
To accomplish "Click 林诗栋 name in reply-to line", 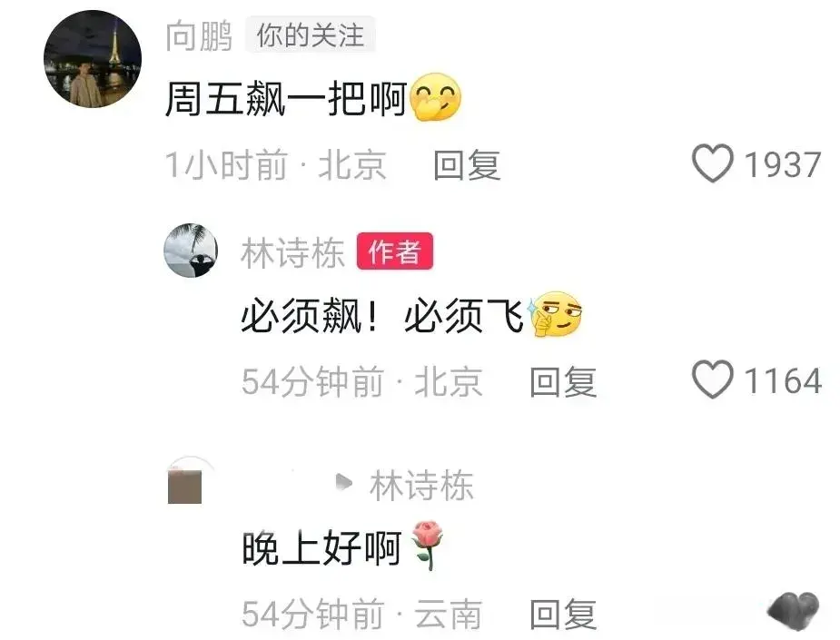I will click(421, 486).
